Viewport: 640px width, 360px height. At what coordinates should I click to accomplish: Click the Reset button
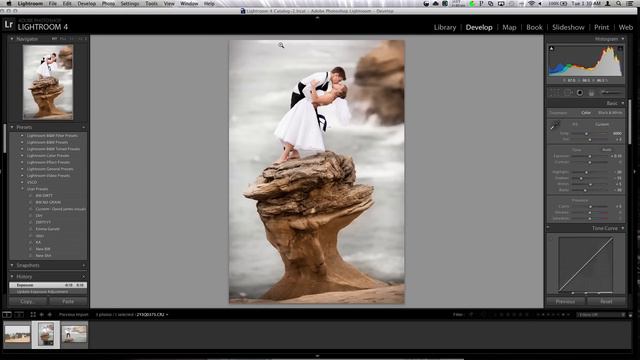tap(606, 301)
